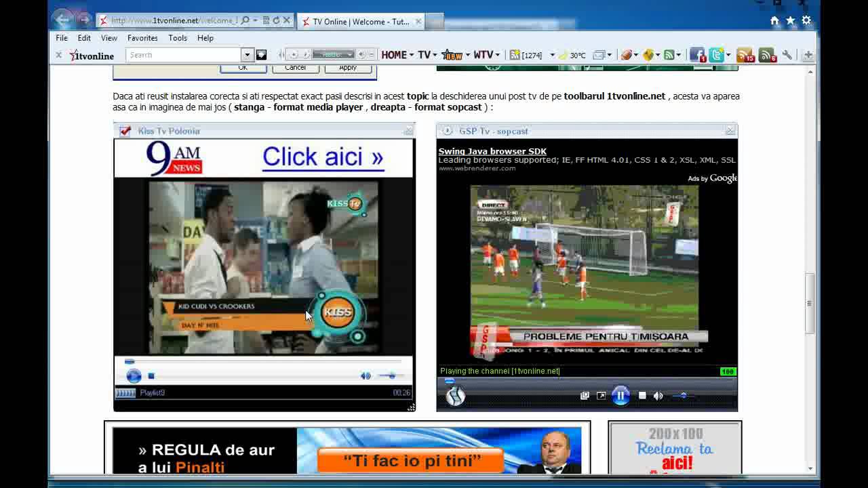This screenshot has height=488, width=868.
Task: Open the Tools menu
Action: tap(178, 38)
